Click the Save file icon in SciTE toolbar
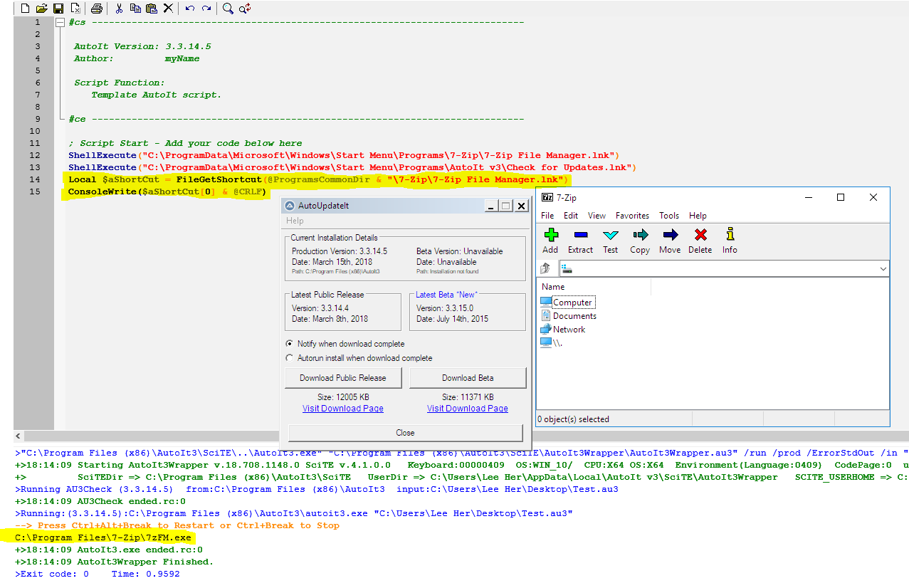Screen dimensions: 909x588 59,9
